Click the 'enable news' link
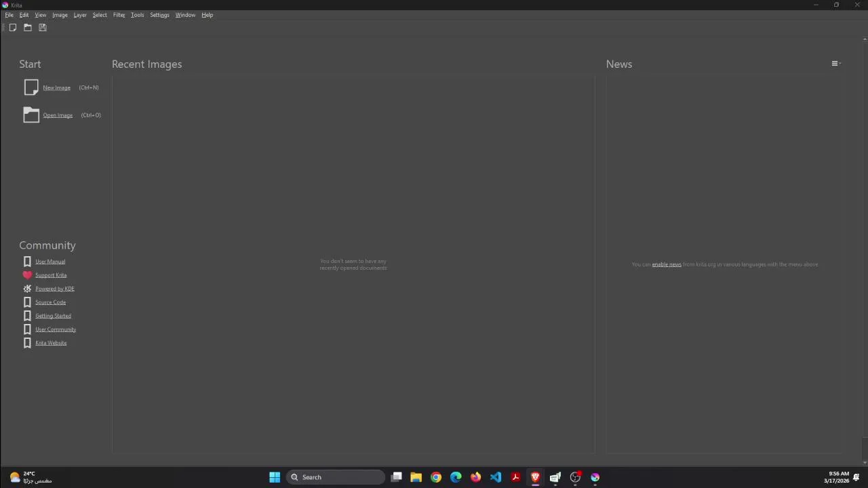This screenshot has width=868, height=488. [667, 264]
